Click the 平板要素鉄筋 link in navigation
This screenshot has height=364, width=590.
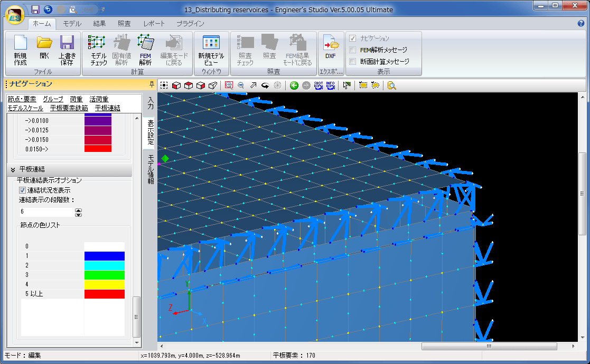(x=69, y=108)
